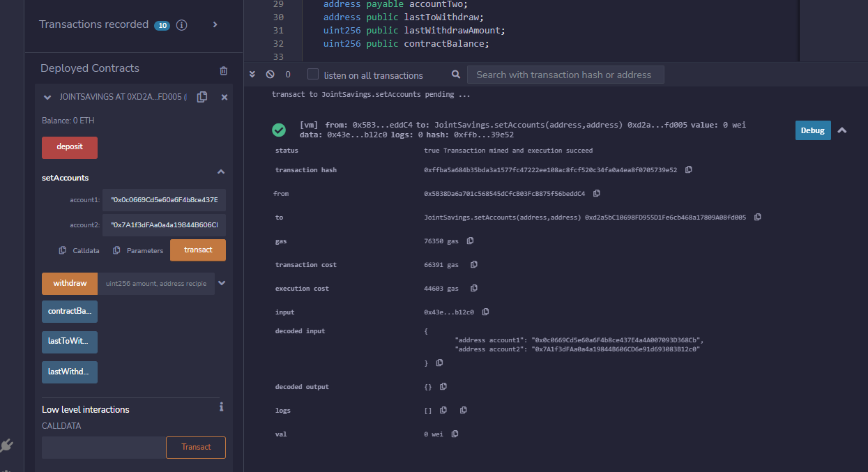Open Low level interactions info icon
This screenshot has width=868, height=472.
[221, 406]
